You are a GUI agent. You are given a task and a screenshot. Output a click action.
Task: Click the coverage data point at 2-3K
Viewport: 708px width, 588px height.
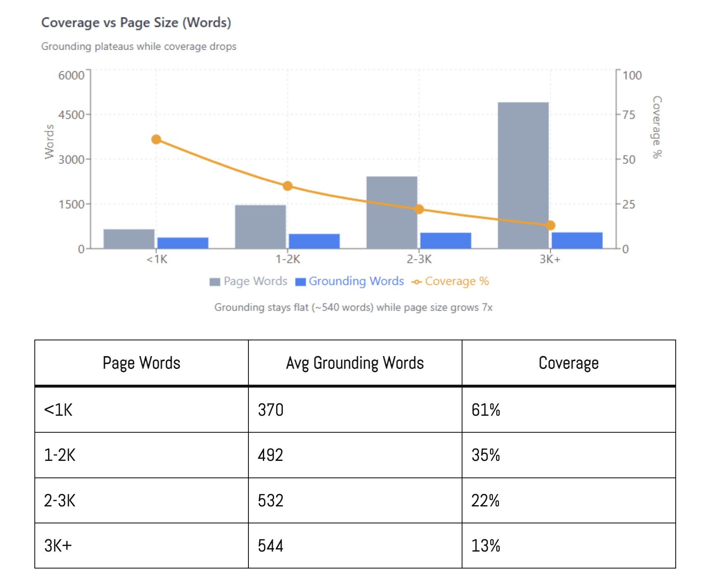(419, 209)
